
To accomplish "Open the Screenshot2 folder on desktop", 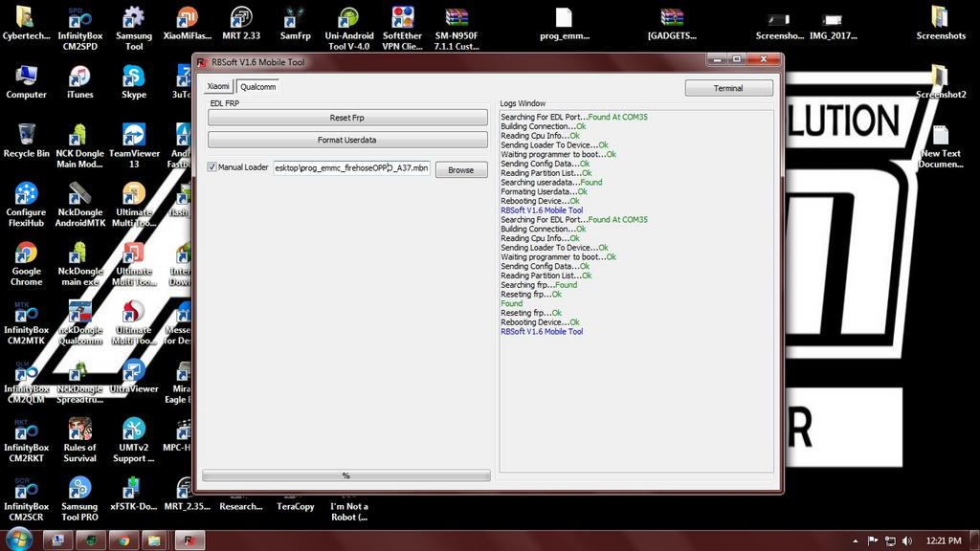I will (x=941, y=82).
